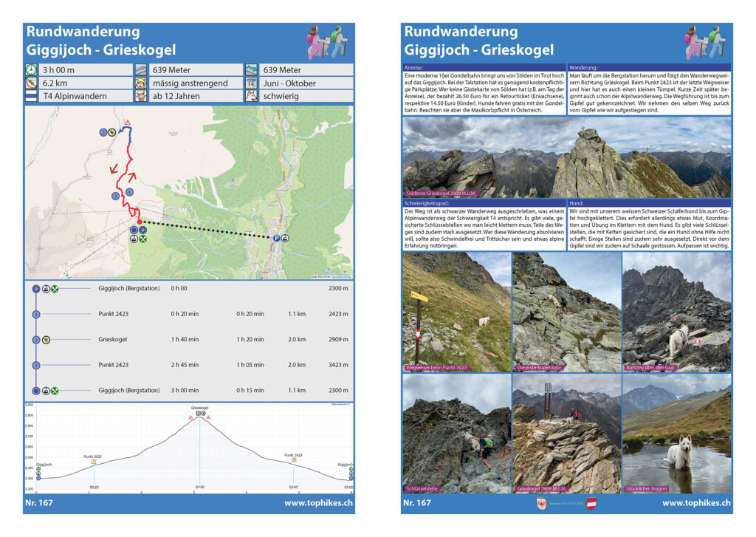
Task: Click the clock icon beside 3 h 00 m
Action: [x=31, y=70]
